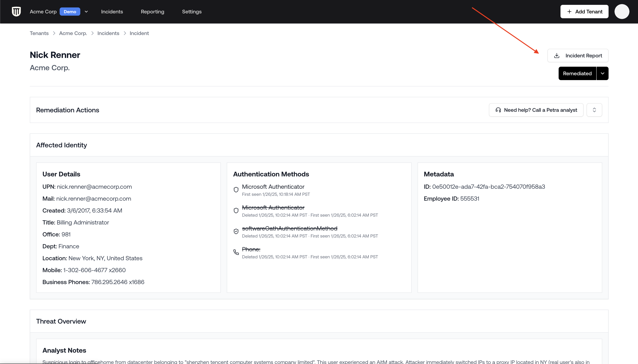
Task: Click the headset icon for analyst help
Action: [498, 110]
